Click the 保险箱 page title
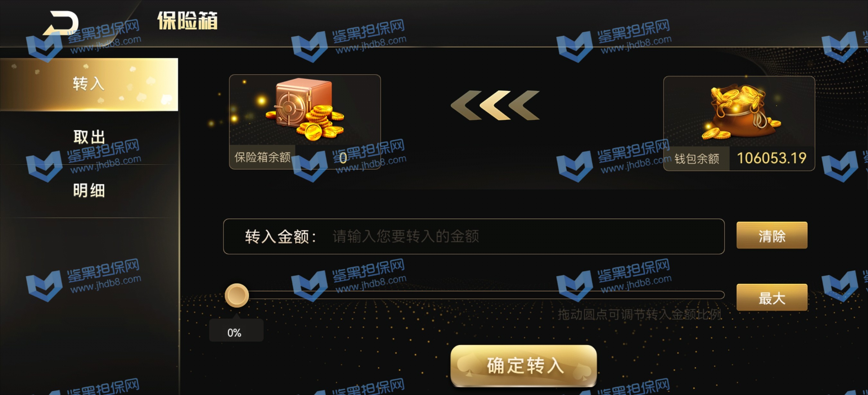This screenshot has width=868, height=395. pos(188,21)
